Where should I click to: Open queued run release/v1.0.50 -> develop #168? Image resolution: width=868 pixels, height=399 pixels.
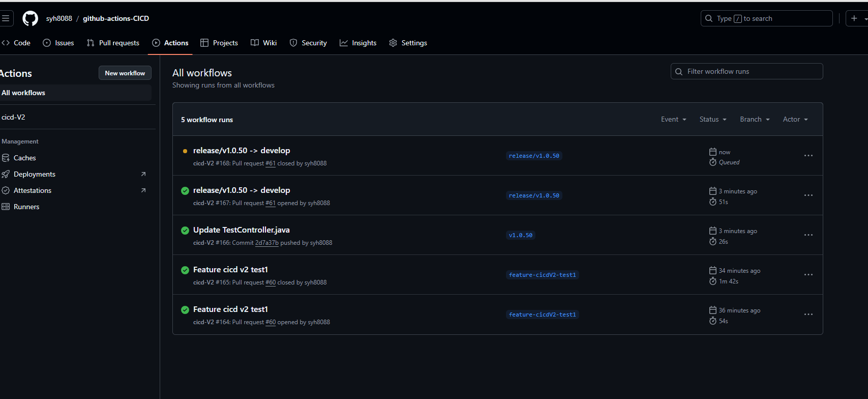point(242,151)
